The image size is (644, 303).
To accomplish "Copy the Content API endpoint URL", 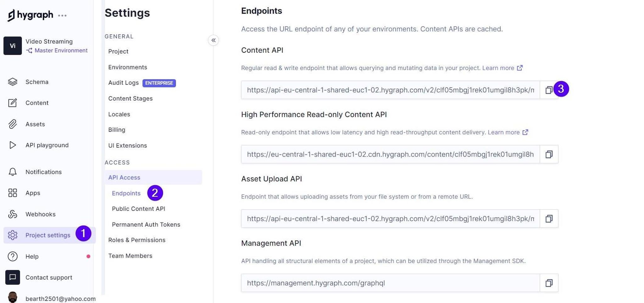I will [549, 90].
